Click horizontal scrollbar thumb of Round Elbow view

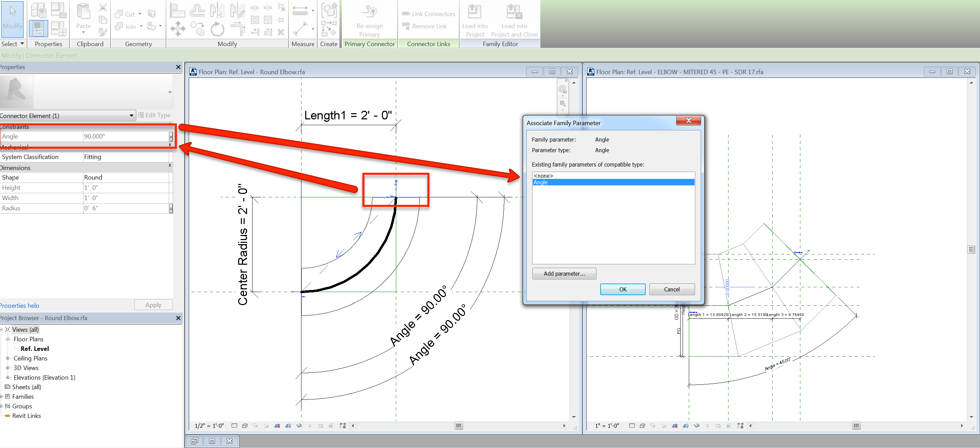pos(459,425)
